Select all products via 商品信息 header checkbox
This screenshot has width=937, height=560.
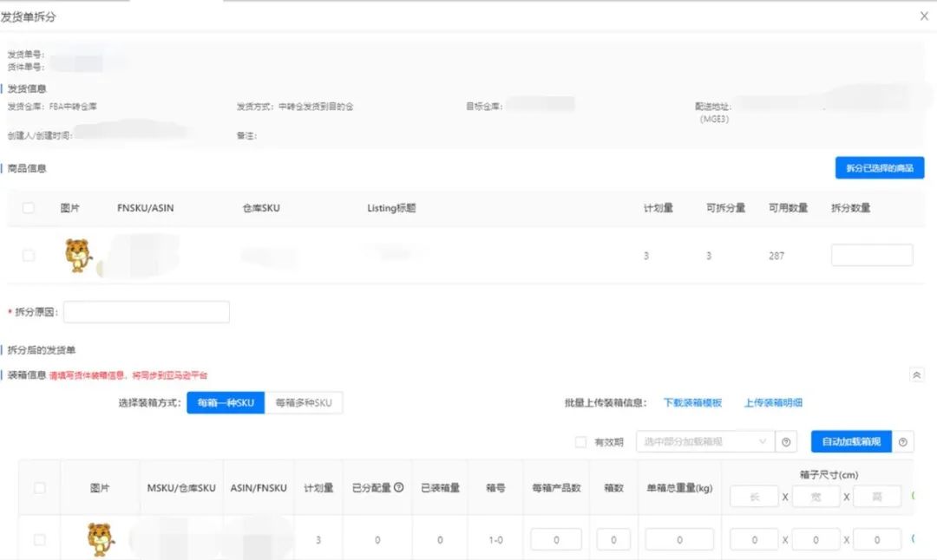pos(28,207)
